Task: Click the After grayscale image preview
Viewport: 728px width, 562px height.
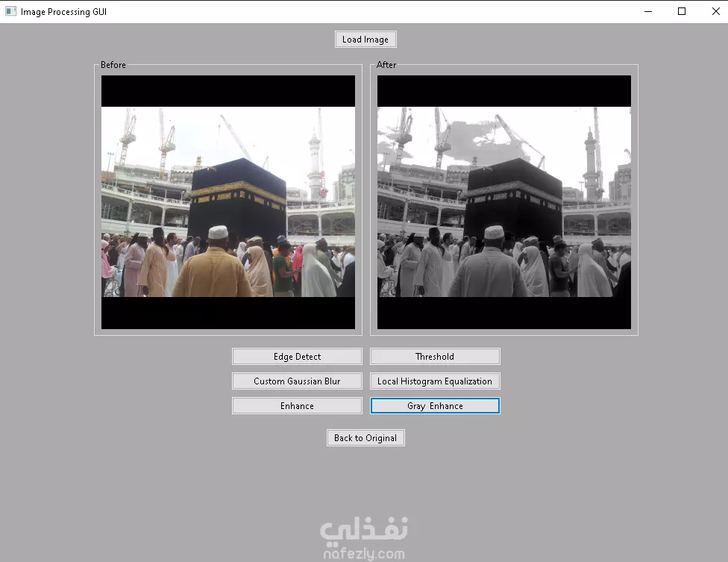Action: click(x=503, y=202)
